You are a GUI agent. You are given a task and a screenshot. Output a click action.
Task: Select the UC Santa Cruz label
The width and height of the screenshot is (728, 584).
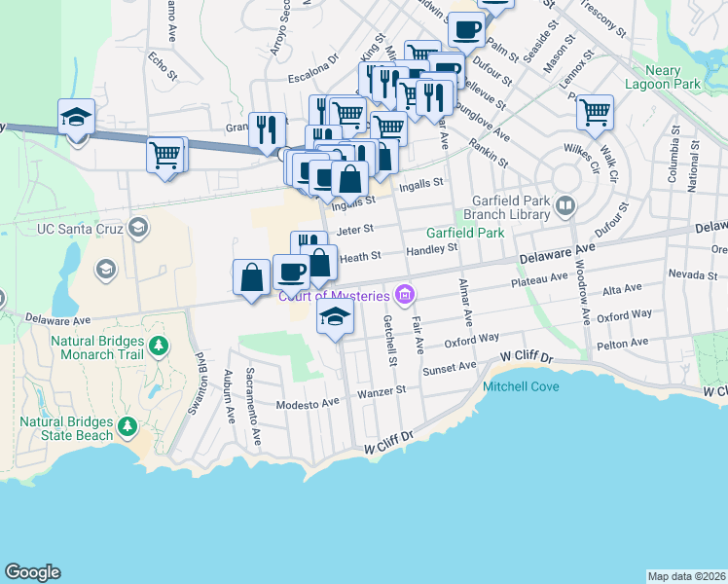point(81,229)
